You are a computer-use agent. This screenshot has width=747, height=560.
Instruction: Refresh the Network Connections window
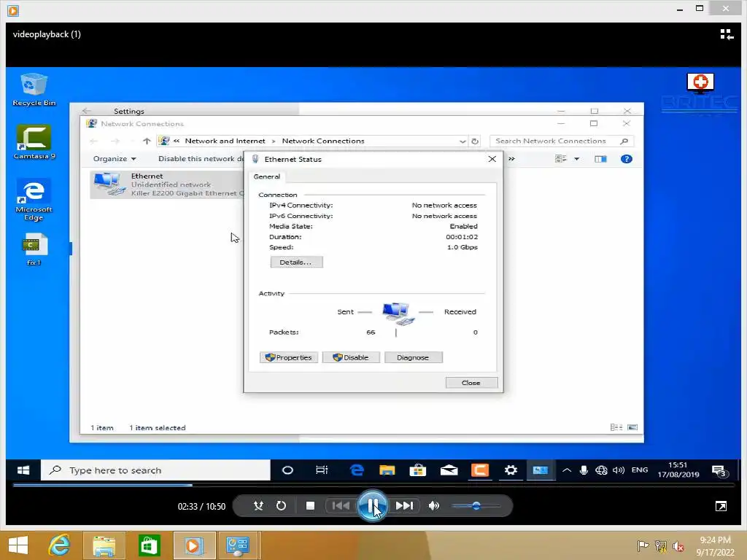(x=475, y=141)
